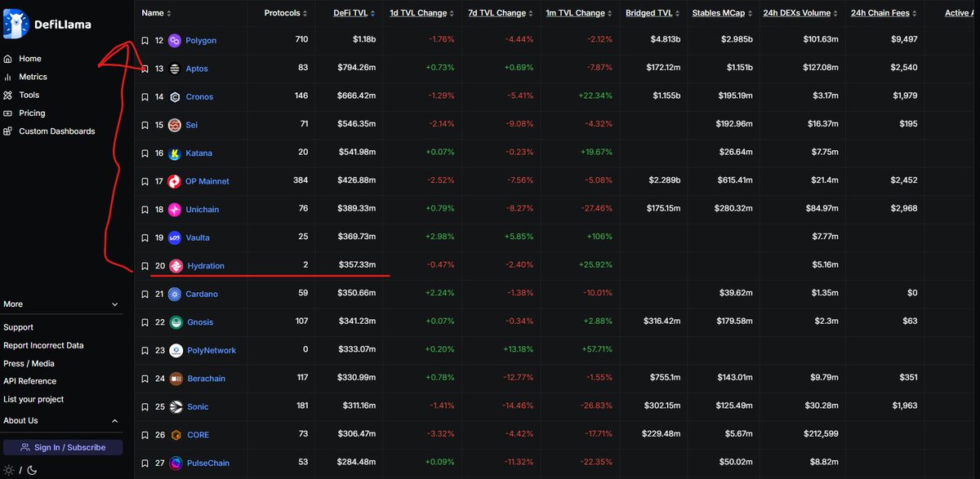Open the Hydration chain link

point(206,266)
